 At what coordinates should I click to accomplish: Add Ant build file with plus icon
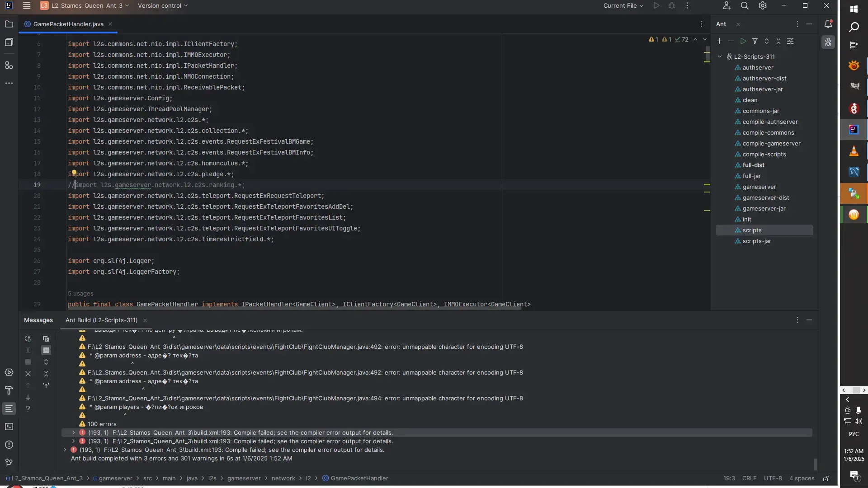coord(719,41)
